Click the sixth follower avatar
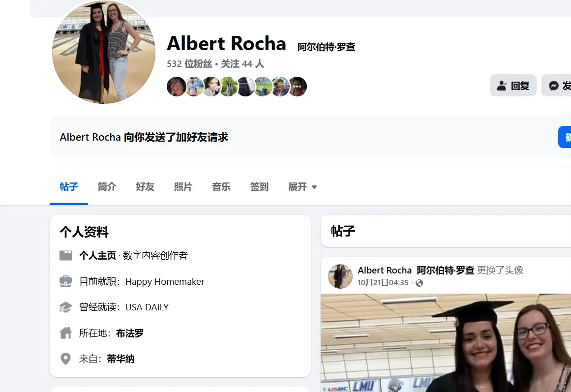This screenshot has width=571, height=392. (263, 87)
